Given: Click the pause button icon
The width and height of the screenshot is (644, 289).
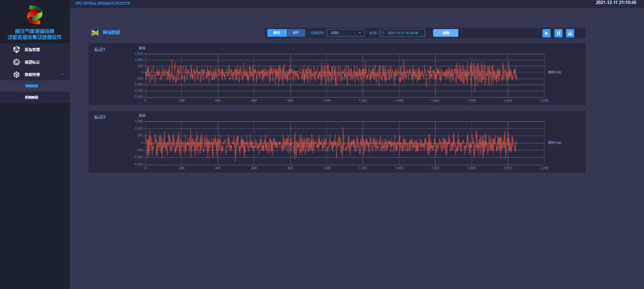Looking at the screenshot, I should (558, 33).
